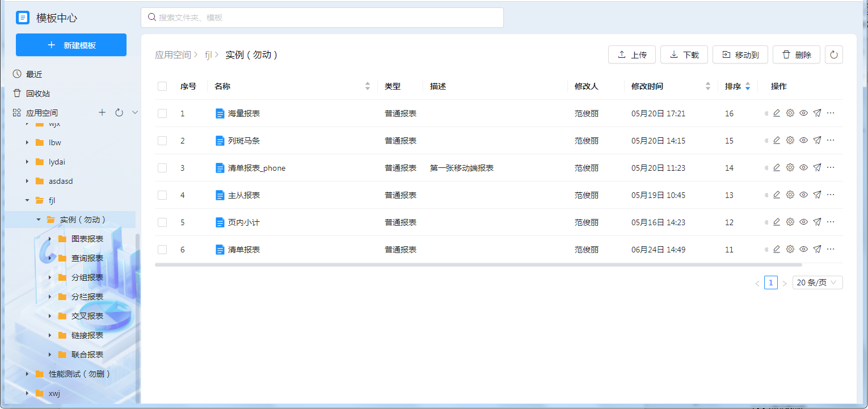Open 回收站 in the left sidebar

pyautogui.click(x=37, y=94)
